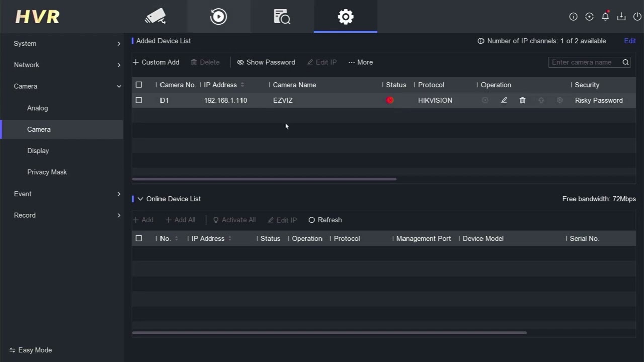644x362 pixels.
Task: Click the live view icon for D1
Action: (485, 100)
